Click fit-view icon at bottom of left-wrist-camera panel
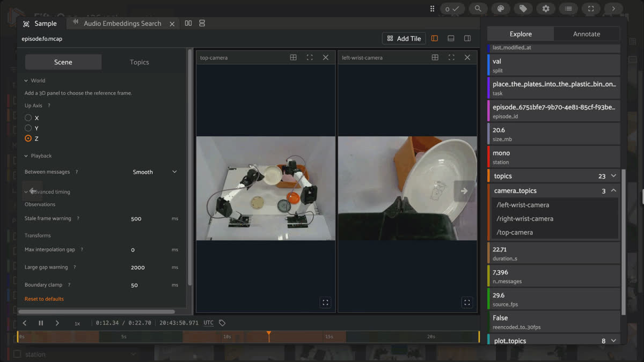The width and height of the screenshot is (644, 362). click(467, 302)
